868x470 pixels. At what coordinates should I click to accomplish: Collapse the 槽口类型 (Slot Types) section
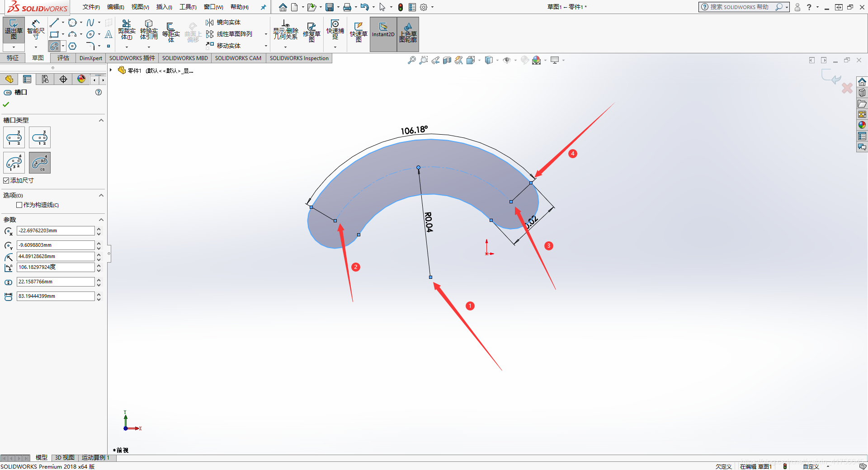pyautogui.click(x=101, y=120)
